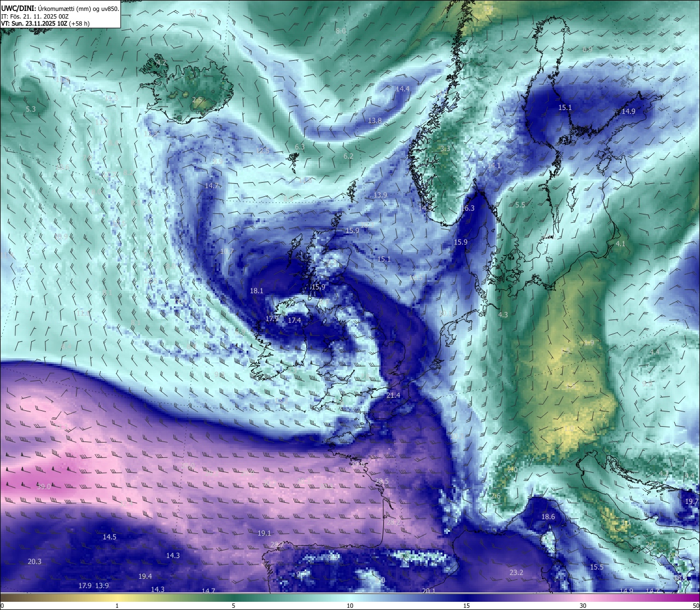Click the VT: Sun. 23.11.2025 10Z (+58 h) line
Viewport: 700px width, 610px height.
tap(45, 24)
